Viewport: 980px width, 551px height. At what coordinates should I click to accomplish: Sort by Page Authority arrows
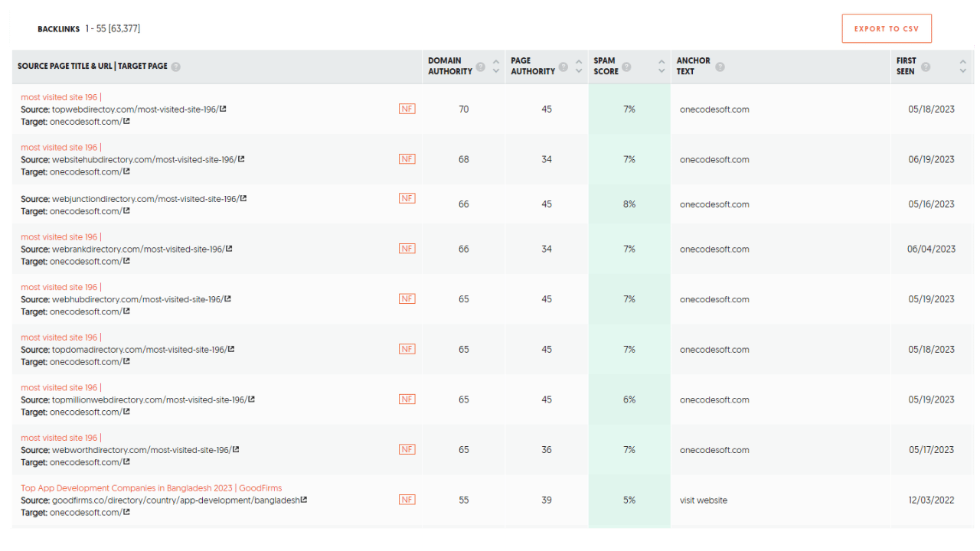(x=580, y=67)
